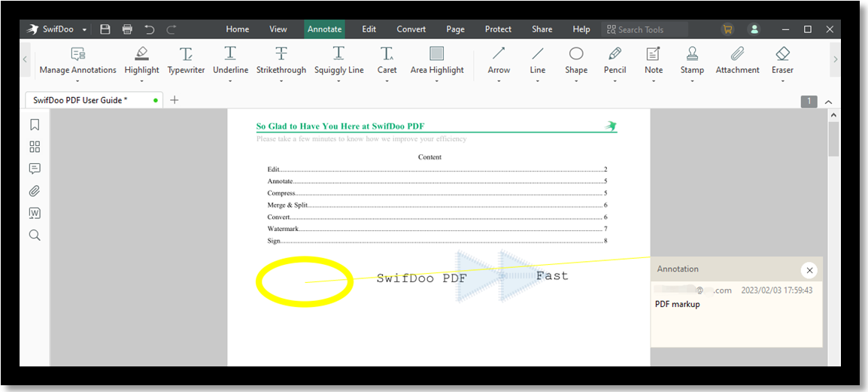Open the comments sidebar panel

35,169
